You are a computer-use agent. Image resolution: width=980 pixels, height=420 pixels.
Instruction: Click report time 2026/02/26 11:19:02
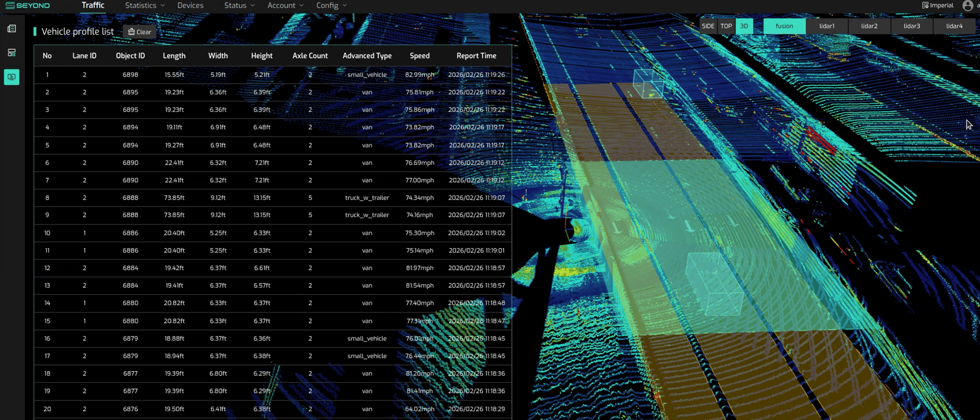click(x=476, y=233)
